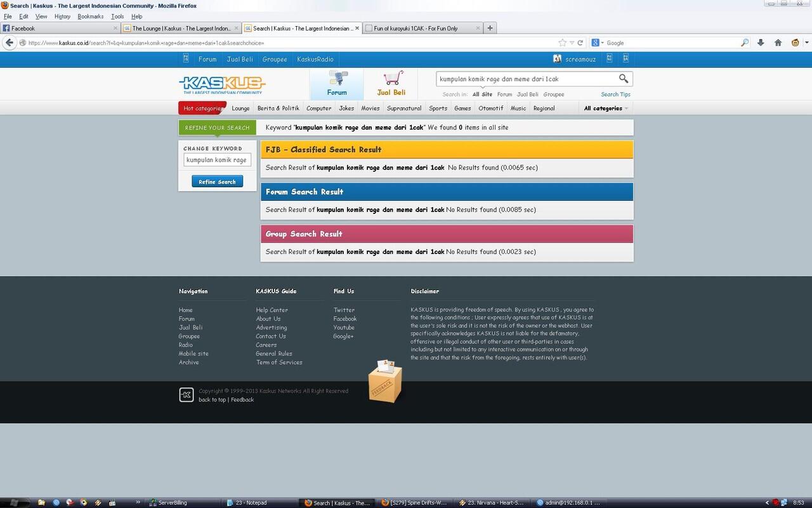Click the Refine Search button
812x508 pixels.
[217, 182]
